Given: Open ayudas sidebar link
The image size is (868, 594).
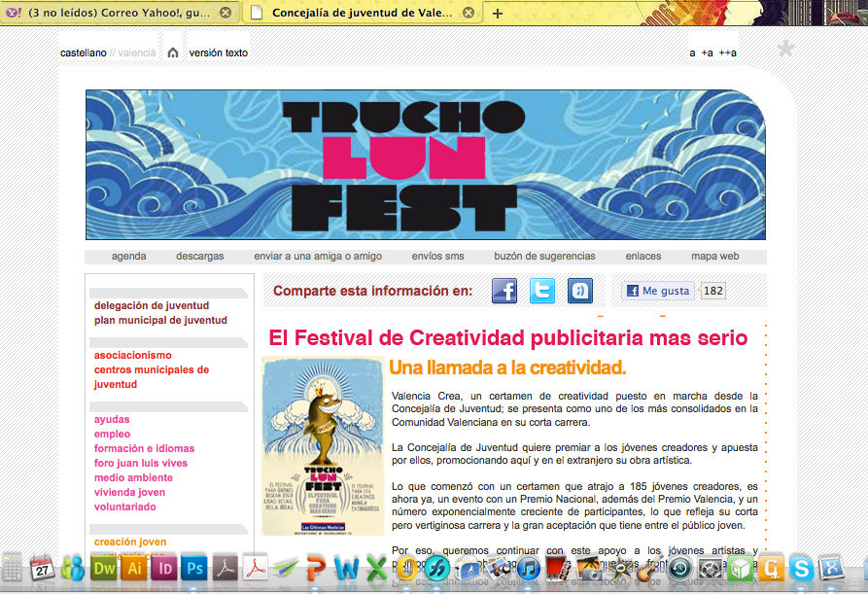Looking at the screenshot, I should (112, 420).
